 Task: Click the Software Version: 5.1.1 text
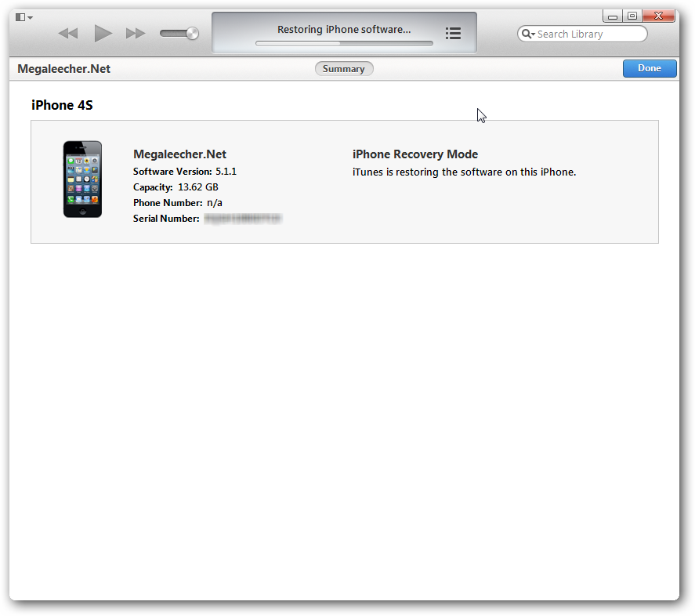(185, 172)
